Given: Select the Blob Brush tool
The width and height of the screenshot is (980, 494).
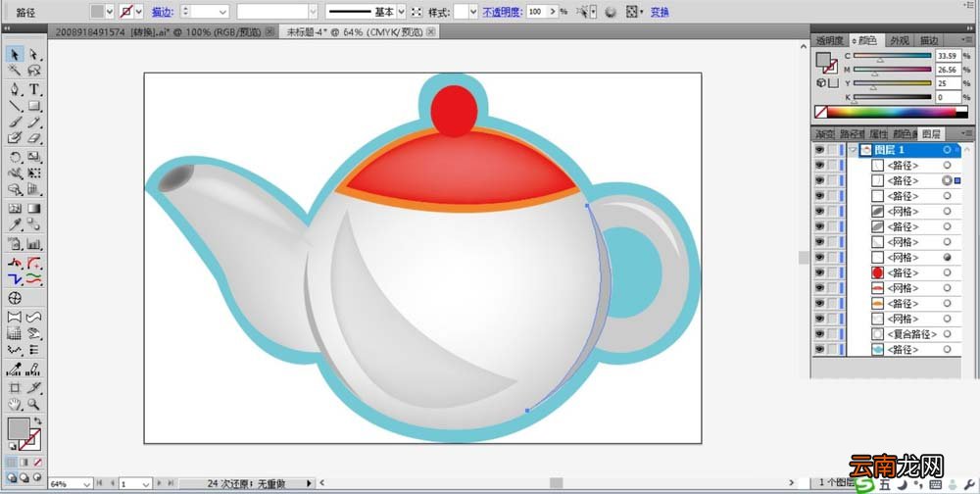Looking at the screenshot, I should click(16, 138).
